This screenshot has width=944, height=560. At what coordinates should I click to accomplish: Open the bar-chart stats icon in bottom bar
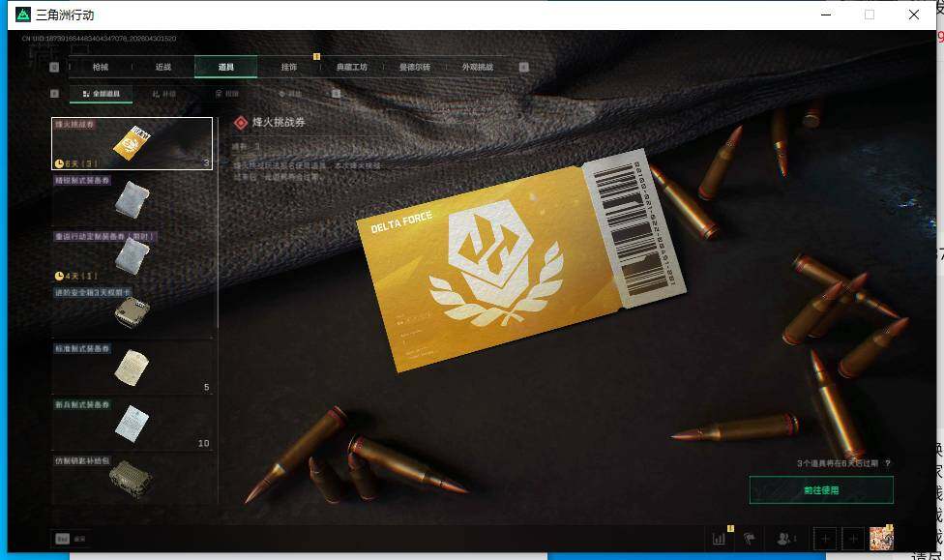[x=719, y=539]
